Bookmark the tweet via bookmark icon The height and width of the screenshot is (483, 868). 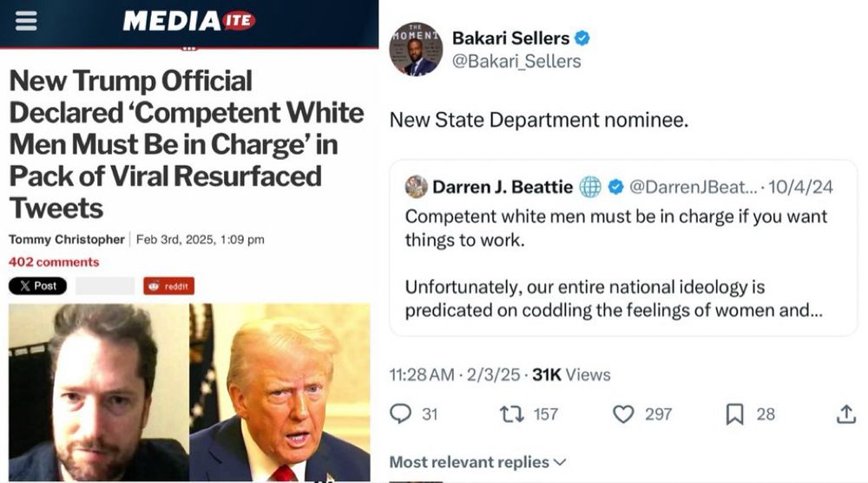click(x=734, y=414)
